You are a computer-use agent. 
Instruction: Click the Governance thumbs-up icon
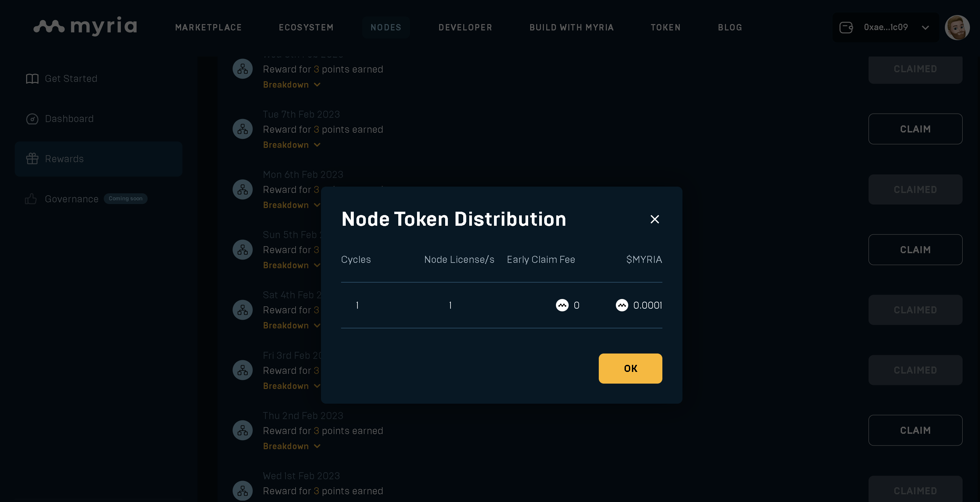(x=31, y=199)
